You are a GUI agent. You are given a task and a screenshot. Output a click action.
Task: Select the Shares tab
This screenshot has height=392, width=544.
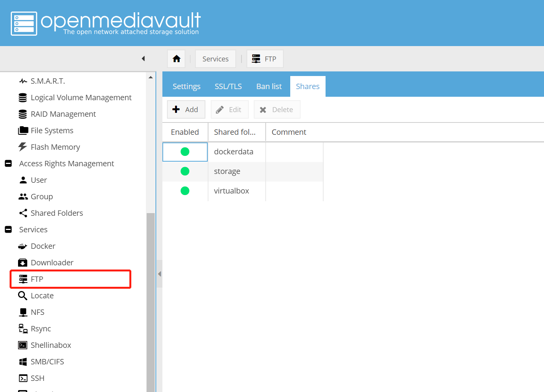pos(308,86)
